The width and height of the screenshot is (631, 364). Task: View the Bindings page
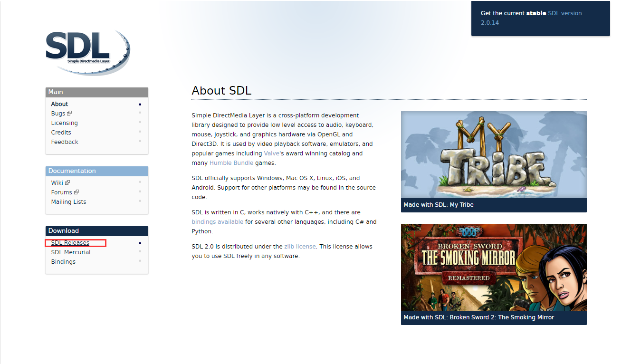click(63, 261)
